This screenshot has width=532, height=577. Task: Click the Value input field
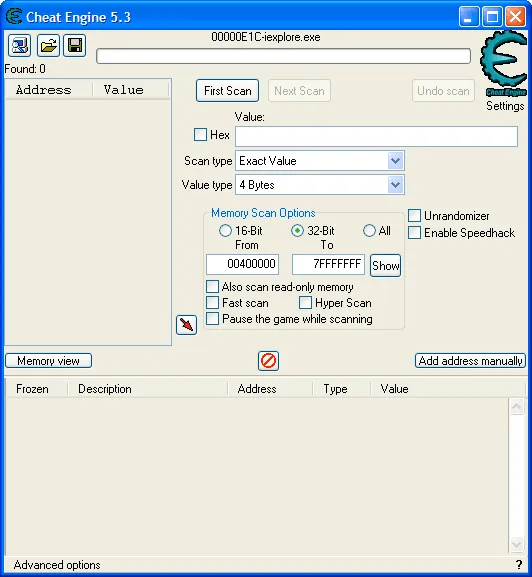coord(376,136)
